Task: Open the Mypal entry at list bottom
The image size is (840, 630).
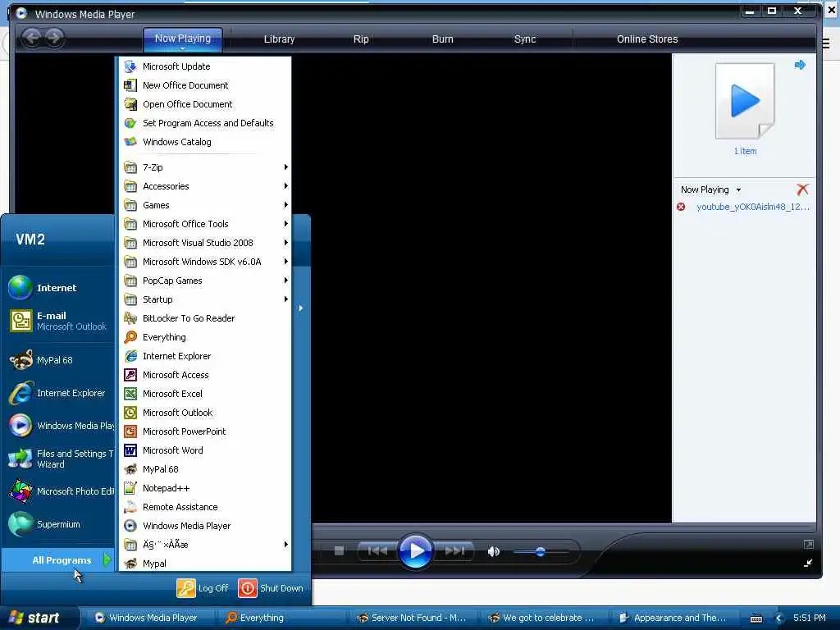Action: click(x=204, y=564)
